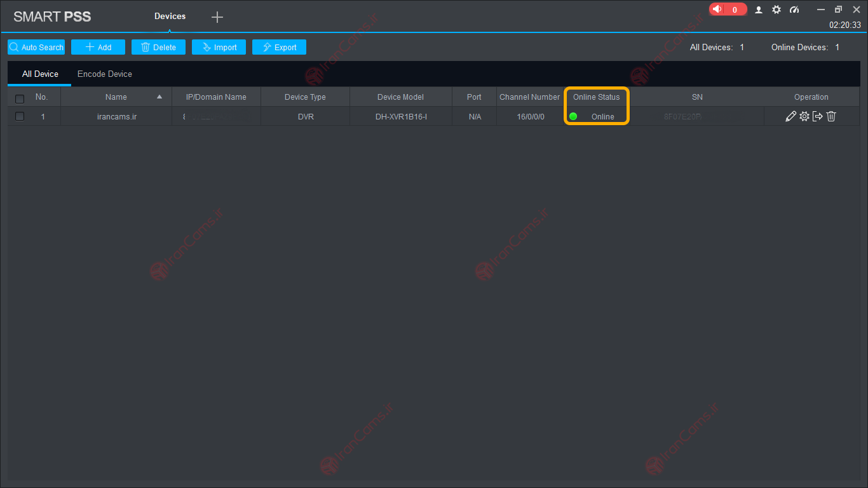Click the N/A port cell

click(474, 116)
